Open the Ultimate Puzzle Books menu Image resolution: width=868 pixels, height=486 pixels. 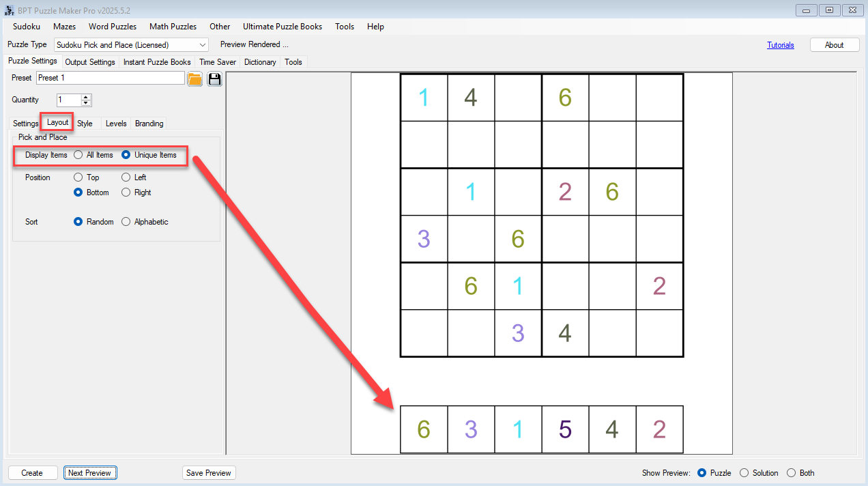click(x=283, y=27)
